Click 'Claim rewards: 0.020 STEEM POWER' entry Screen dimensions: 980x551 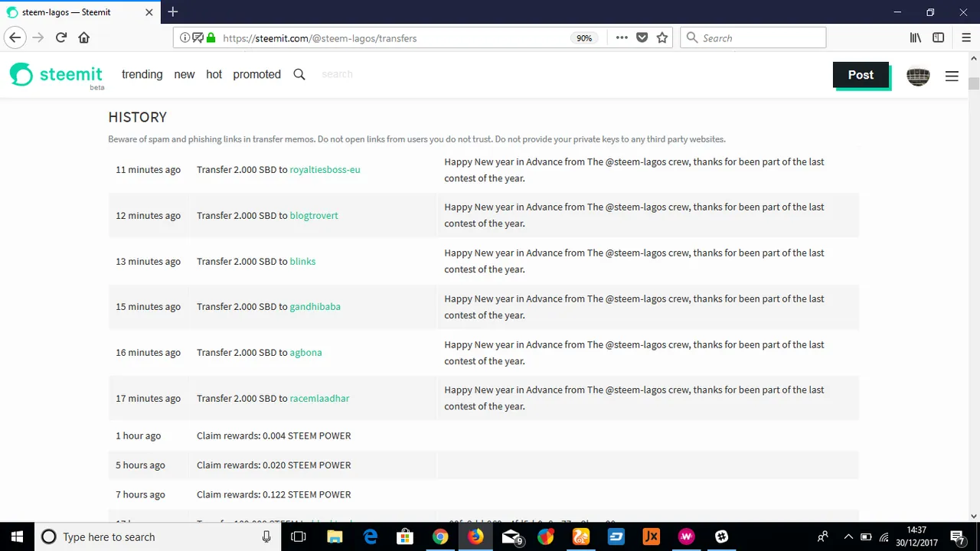coord(274,465)
